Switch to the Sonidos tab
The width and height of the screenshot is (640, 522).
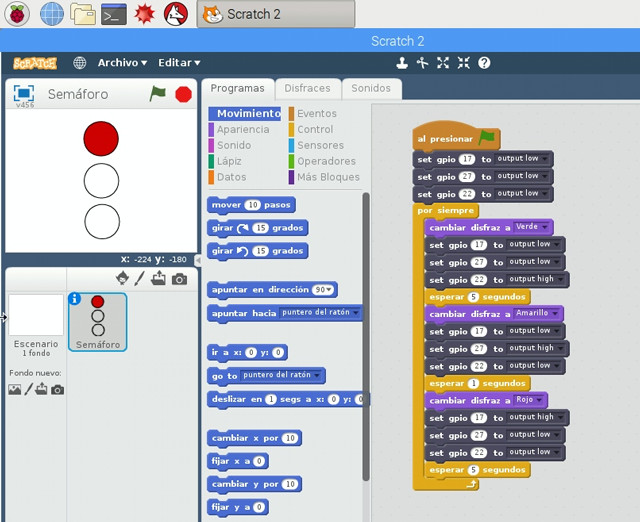coord(371,89)
